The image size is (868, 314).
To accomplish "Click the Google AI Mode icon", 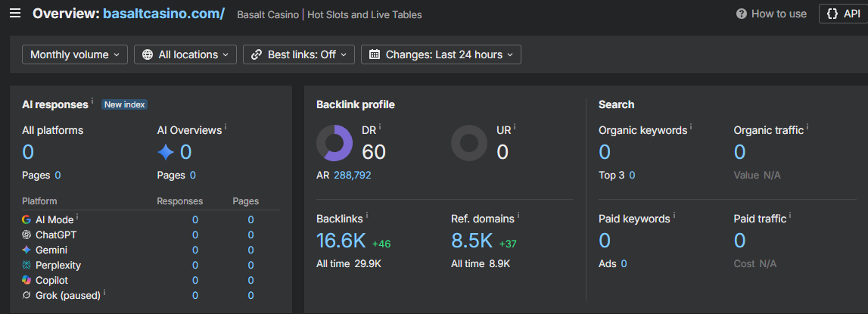I will 26,219.
